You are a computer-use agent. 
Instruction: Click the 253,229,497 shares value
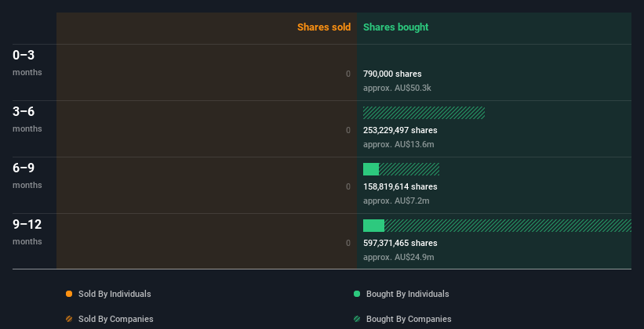click(x=400, y=130)
